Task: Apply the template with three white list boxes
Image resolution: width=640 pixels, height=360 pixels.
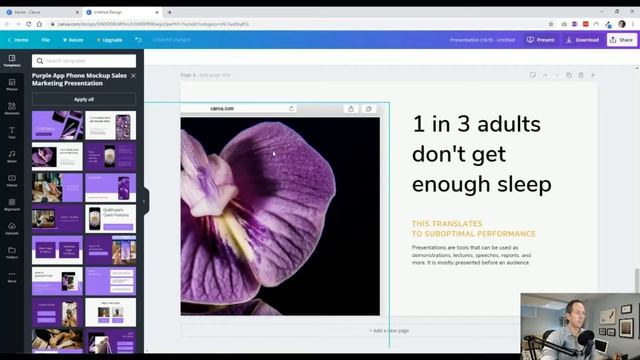Action: [111, 281]
